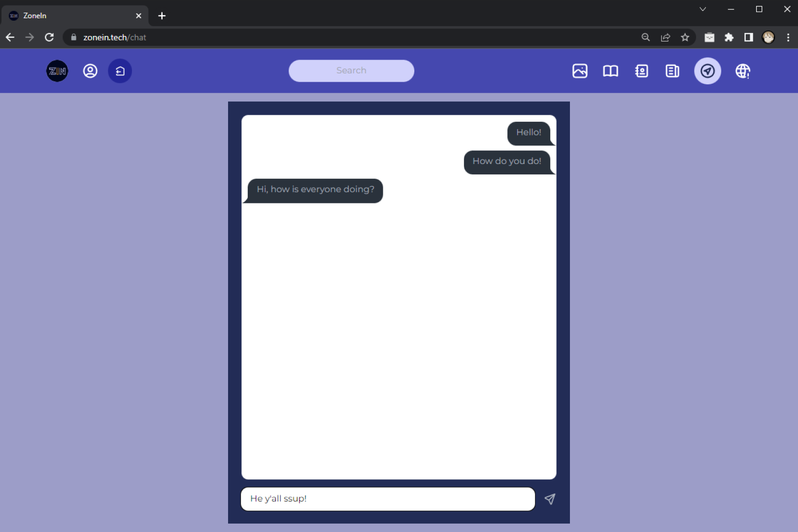This screenshot has width=798, height=532.
Task: Go back using the browser back arrow
Action: (10, 37)
